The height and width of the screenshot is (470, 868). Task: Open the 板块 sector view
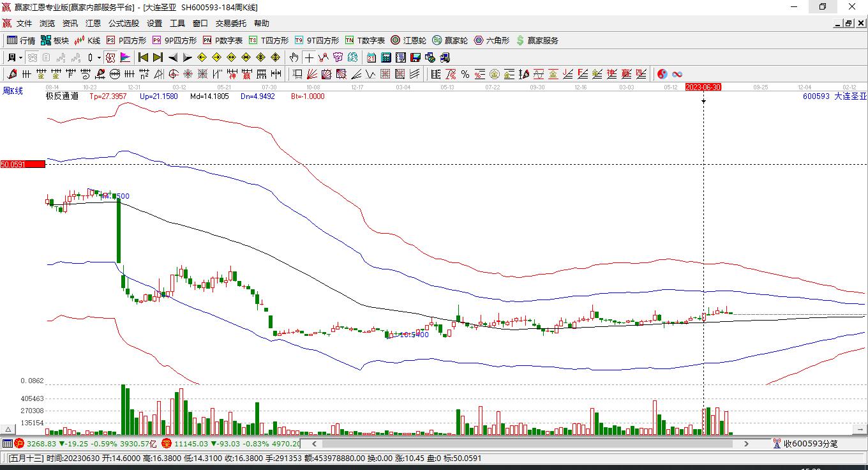55,40
